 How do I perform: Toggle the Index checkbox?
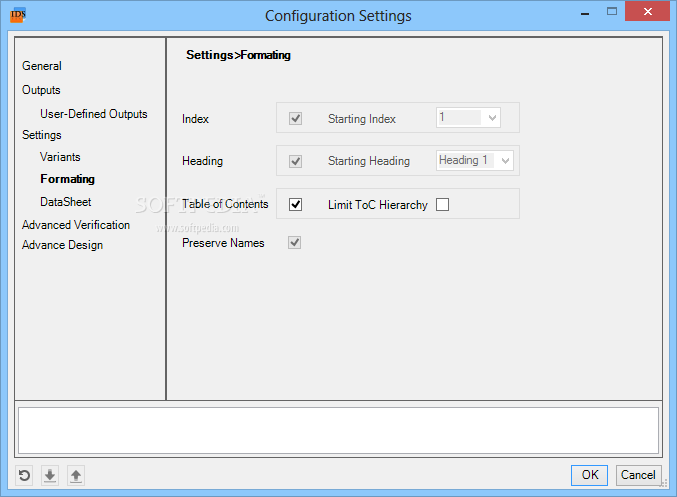(x=295, y=119)
